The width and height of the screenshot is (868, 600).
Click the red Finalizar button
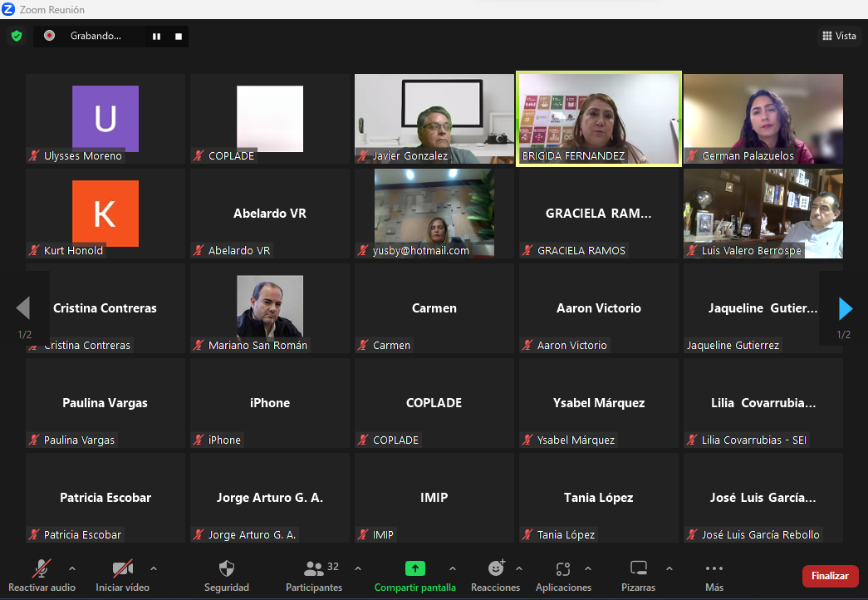829,576
